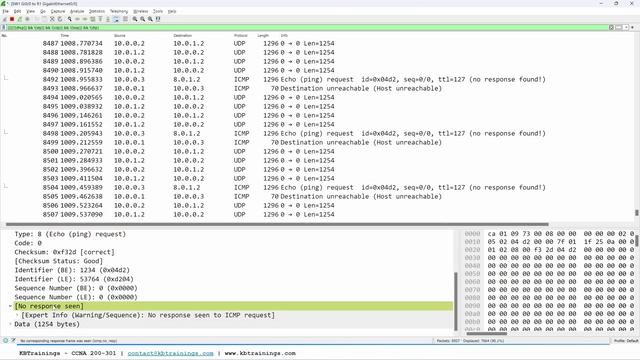Toggle auto-scroll during live capture

click(116, 19)
